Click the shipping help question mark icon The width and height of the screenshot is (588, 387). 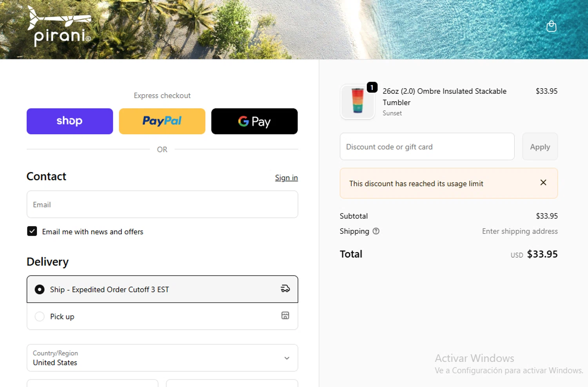pos(376,231)
